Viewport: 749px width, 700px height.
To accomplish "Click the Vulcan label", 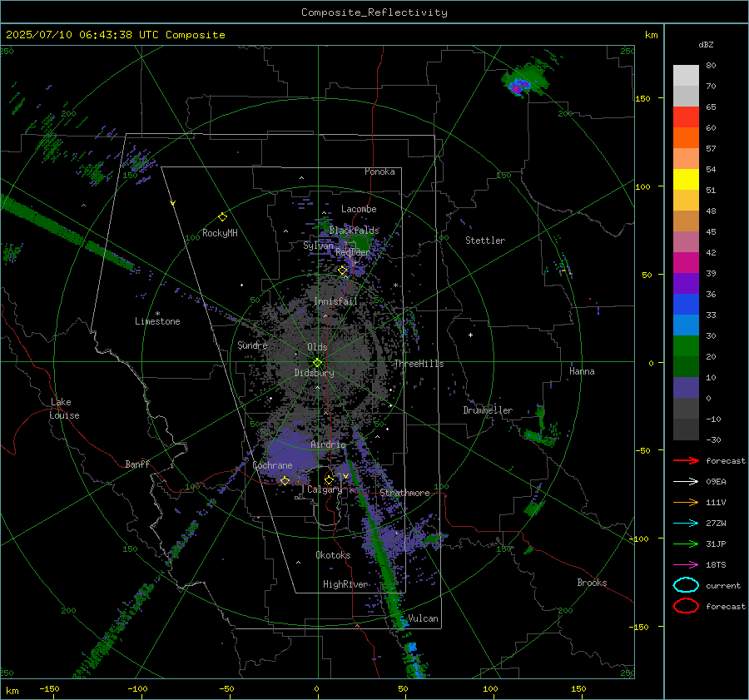I will [423, 618].
